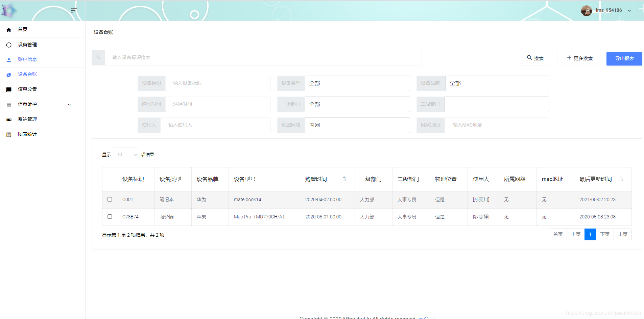Click the MAC地址 filter input
The height and width of the screenshot is (319, 644).
click(497, 125)
